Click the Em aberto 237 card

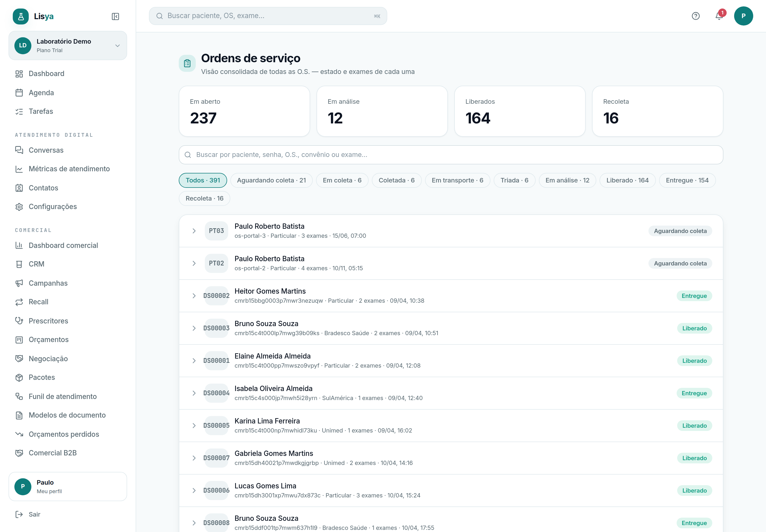[x=244, y=111]
